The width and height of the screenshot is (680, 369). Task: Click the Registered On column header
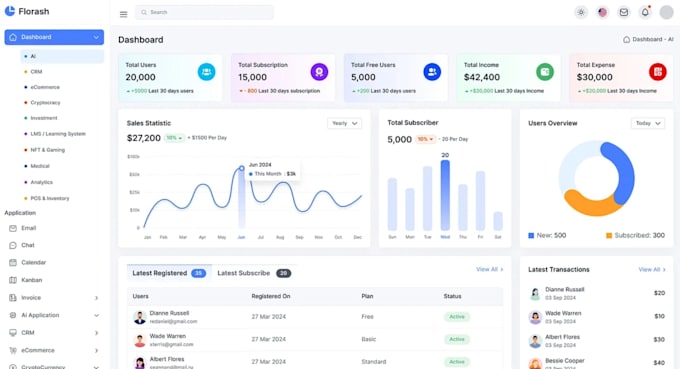(x=271, y=296)
